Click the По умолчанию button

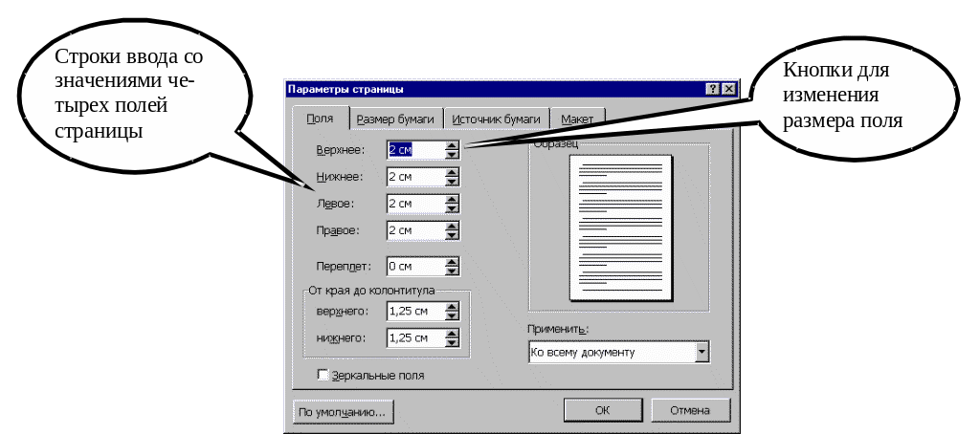[x=344, y=411]
